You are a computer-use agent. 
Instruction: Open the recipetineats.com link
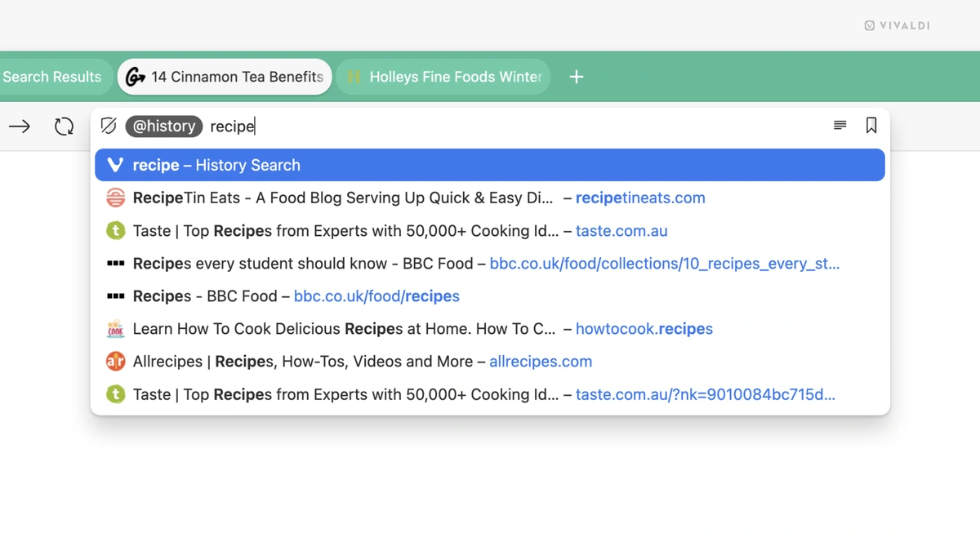click(640, 198)
